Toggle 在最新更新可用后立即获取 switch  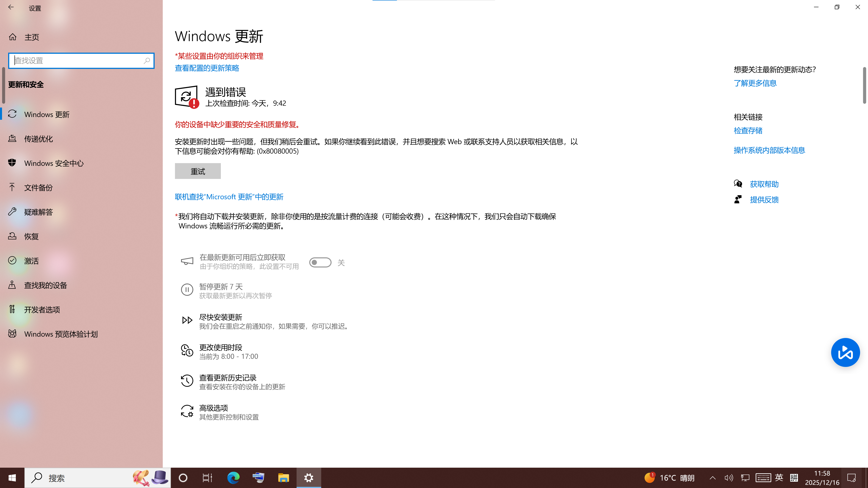tap(320, 262)
